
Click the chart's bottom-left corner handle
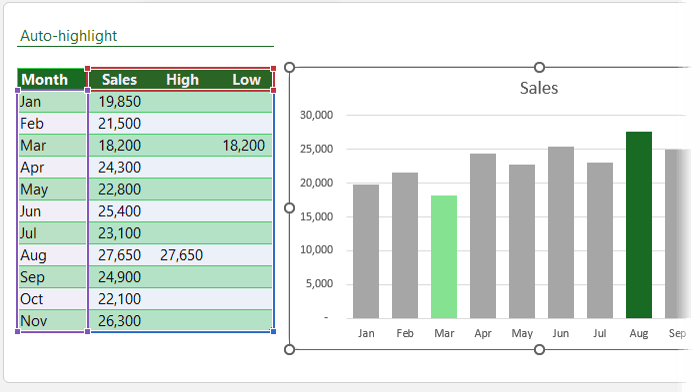(x=289, y=350)
